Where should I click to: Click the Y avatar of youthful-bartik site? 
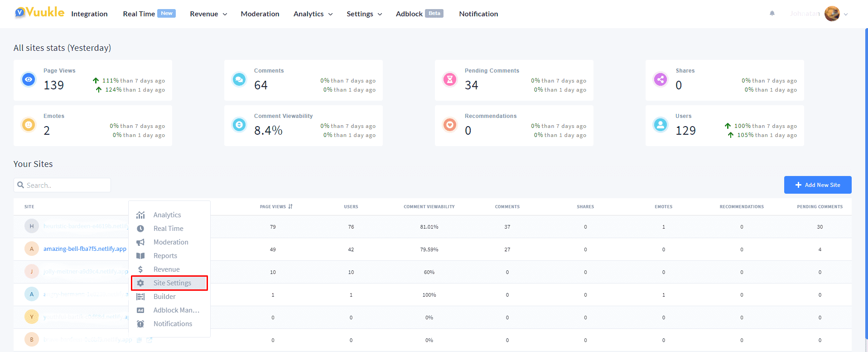32,317
